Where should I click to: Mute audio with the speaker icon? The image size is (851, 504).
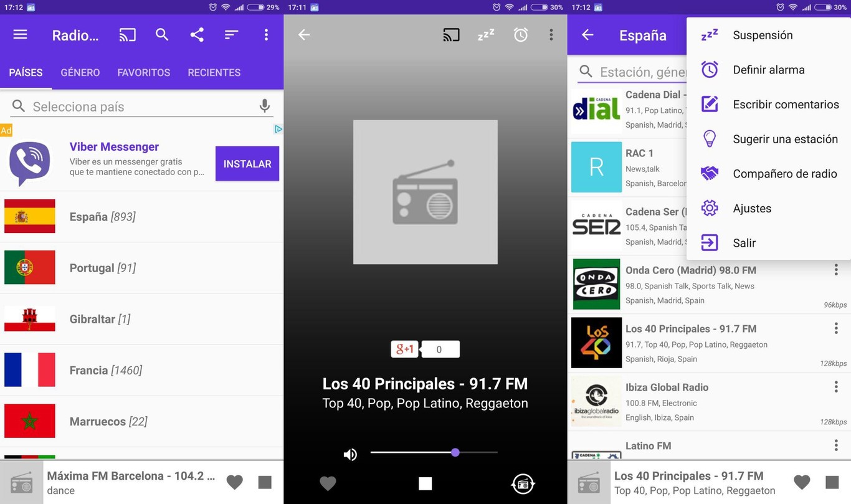350,454
